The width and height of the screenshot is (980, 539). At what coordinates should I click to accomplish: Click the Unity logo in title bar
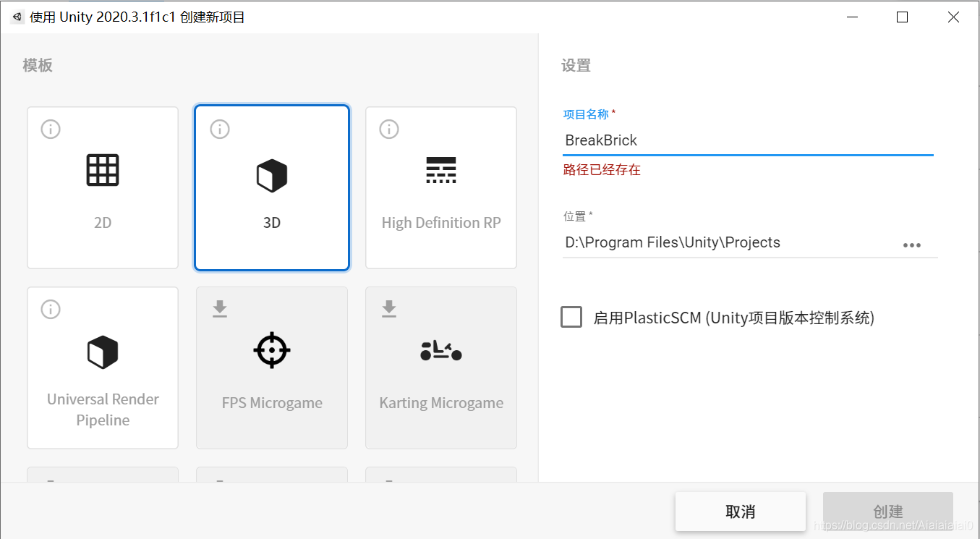point(17,17)
